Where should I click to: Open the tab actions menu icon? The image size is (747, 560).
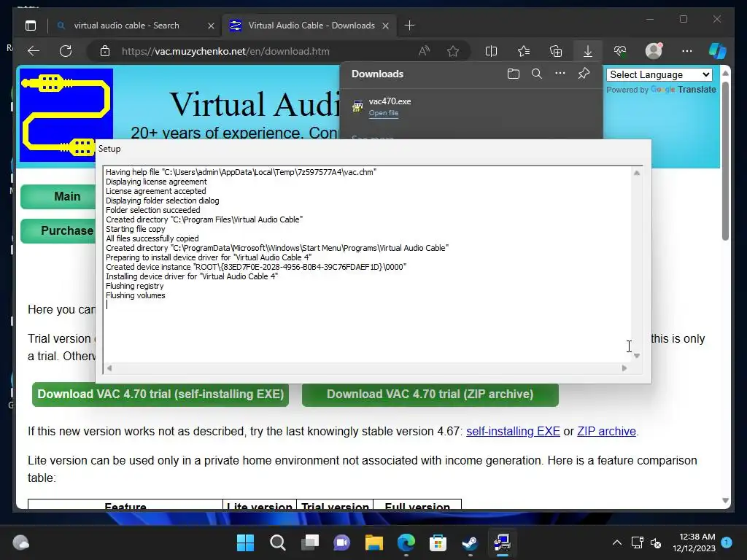31,26
